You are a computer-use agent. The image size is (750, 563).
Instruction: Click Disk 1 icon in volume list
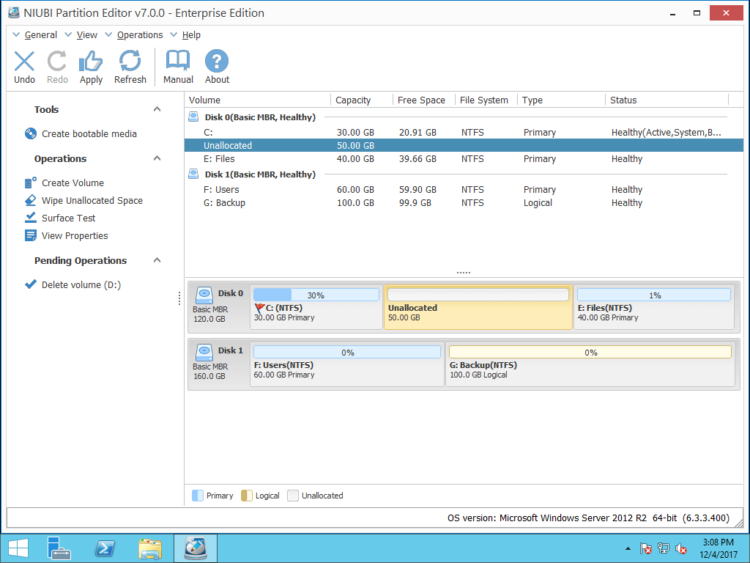194,174
